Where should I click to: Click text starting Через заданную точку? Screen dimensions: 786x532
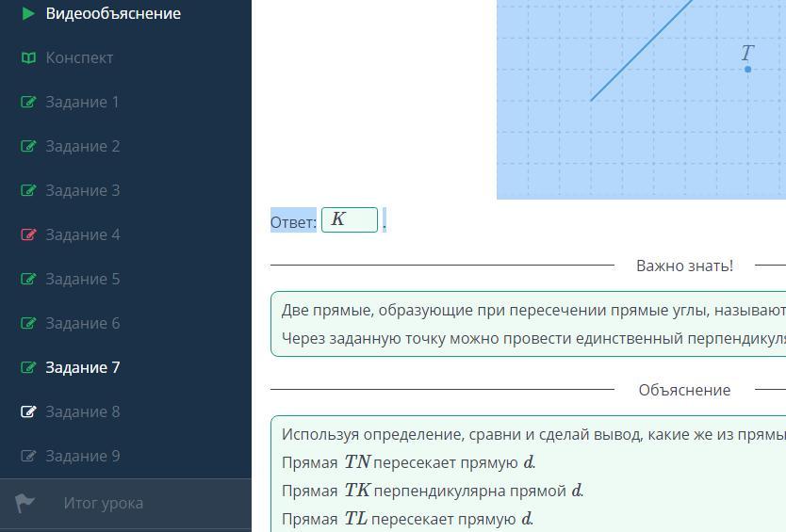click(x=533, y=338)
